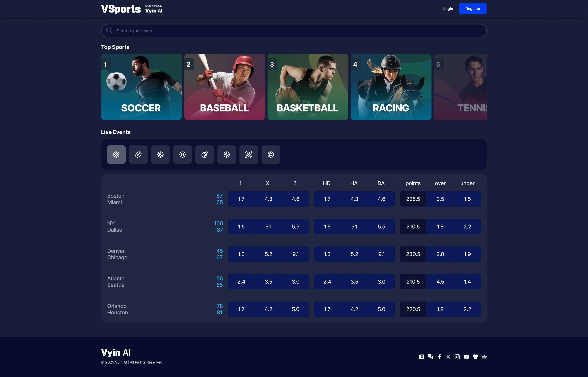Pick Denver–Chicago HD odds 1.3

tap(327, 254)
